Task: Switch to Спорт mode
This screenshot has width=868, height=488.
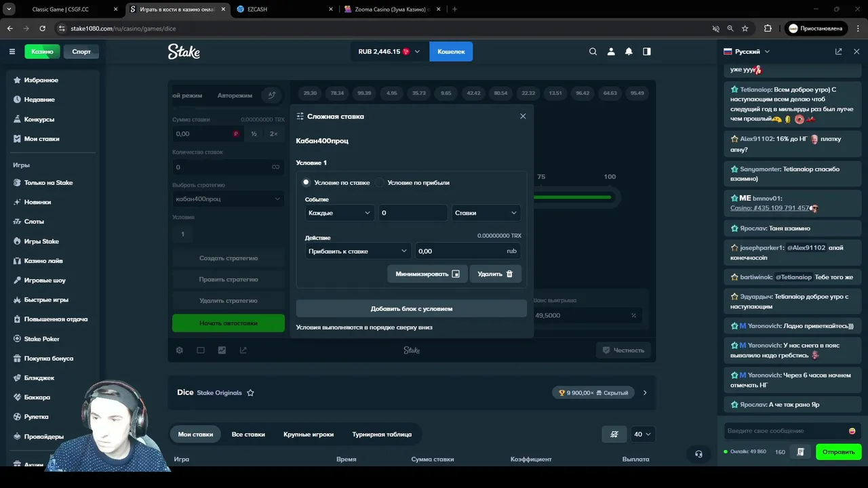Action: pyautogui.click(x=81, y=52)
